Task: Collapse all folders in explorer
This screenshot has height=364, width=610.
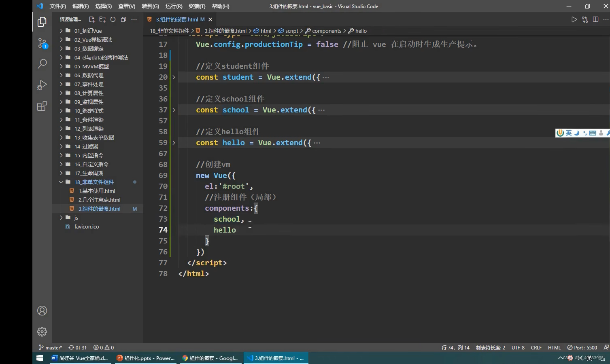Action: pyautogui.click(x=123, y=19)
